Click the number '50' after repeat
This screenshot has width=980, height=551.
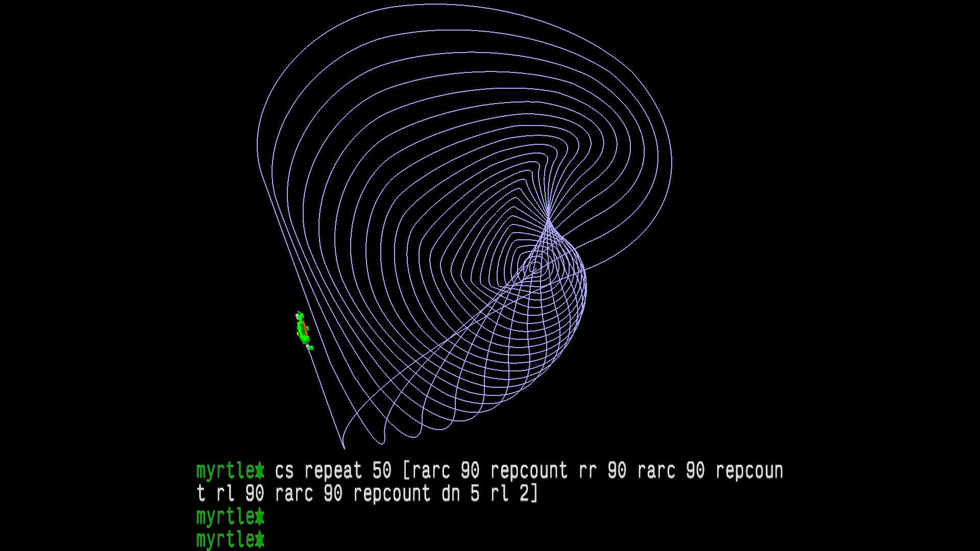click(x=382, y=470)
